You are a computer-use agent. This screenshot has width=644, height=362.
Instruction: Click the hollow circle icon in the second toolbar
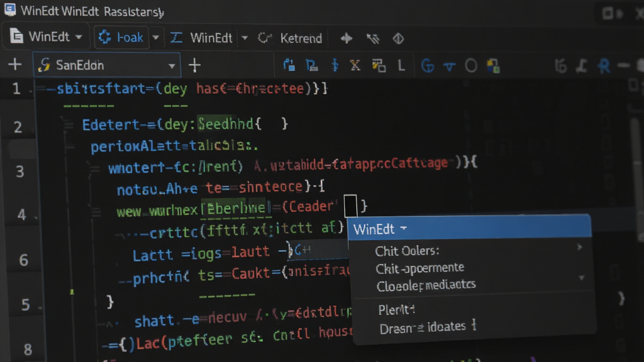click(x=470, y=65)
